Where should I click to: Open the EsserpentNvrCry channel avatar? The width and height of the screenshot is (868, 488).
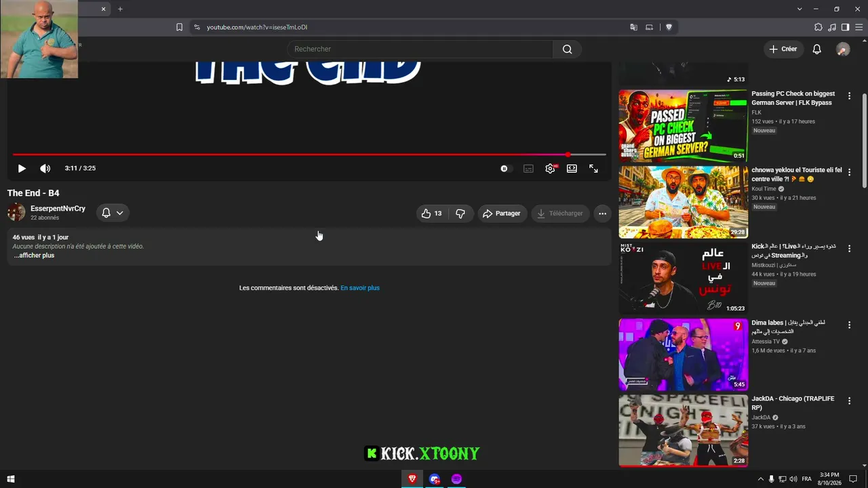16,212
